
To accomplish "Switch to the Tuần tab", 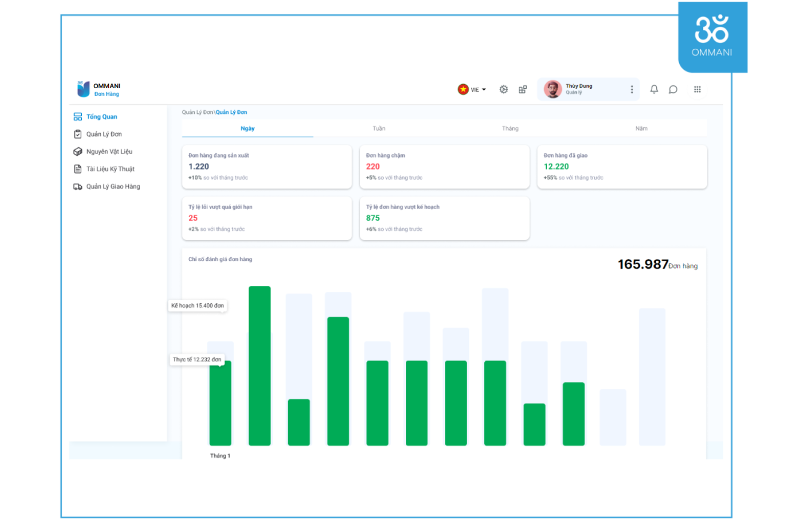I will (x=379, y=128).
